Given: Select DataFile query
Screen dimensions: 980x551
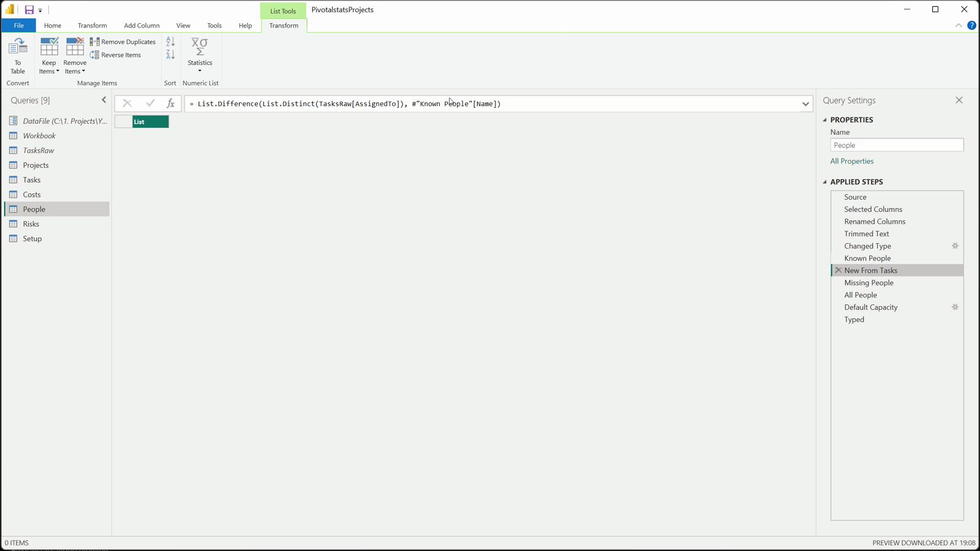Looking at the screenshot, I should [58, 121].
